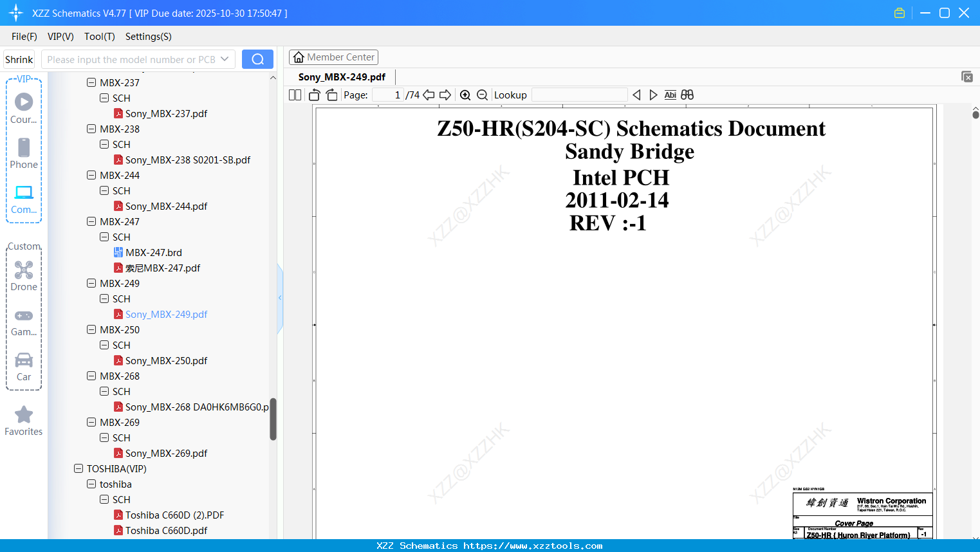Open the Settings(S) menu
The height and width of the screenshot is (552, 980).
coord(149,37)
